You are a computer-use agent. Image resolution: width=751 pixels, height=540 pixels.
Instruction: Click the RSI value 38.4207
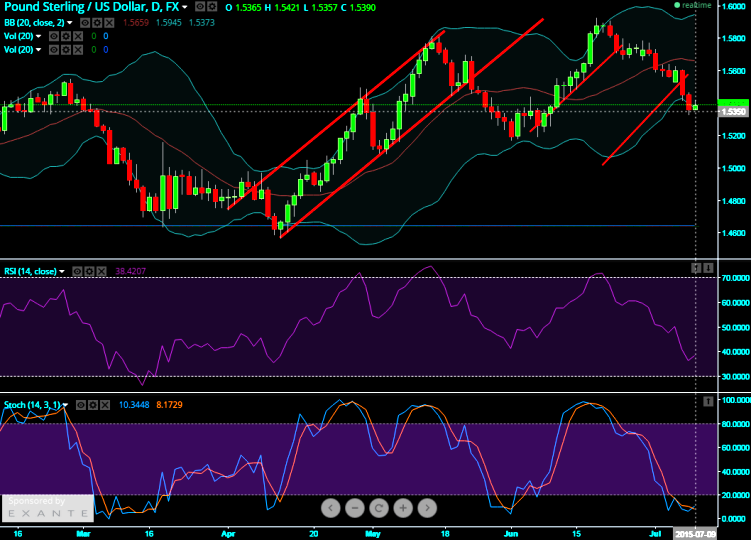point(131,271)
